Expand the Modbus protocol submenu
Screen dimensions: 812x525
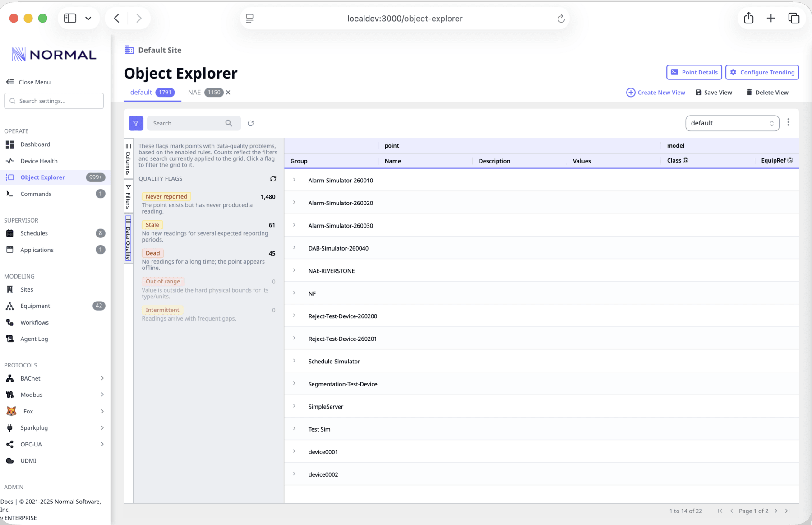102,395
